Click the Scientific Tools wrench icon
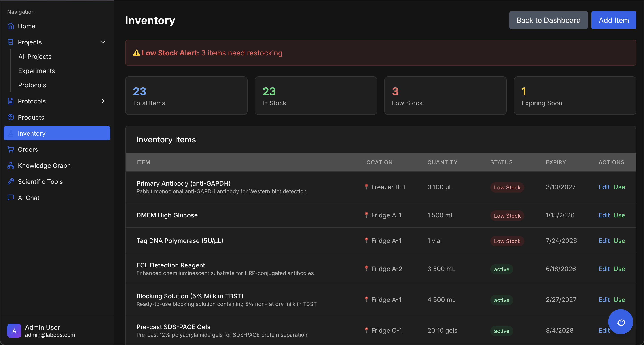Image resolution: width=644 pixels, height=345 pixels. pyautogui.click(x=11, y=181)
